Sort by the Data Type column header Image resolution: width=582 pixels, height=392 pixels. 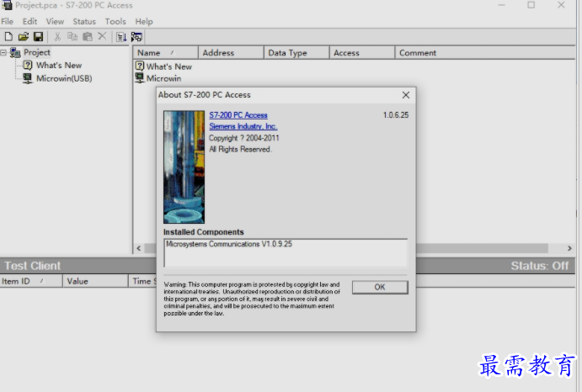point(297,53)
